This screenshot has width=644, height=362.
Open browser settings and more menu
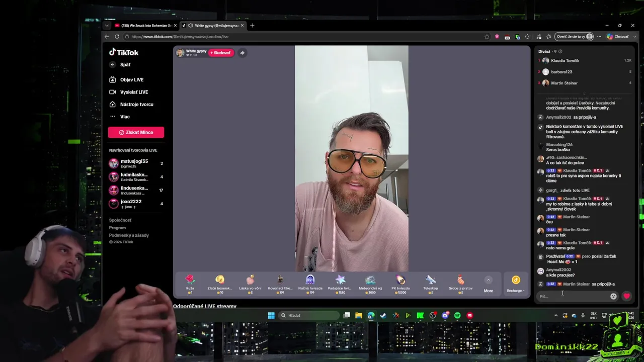pos(599,37)
